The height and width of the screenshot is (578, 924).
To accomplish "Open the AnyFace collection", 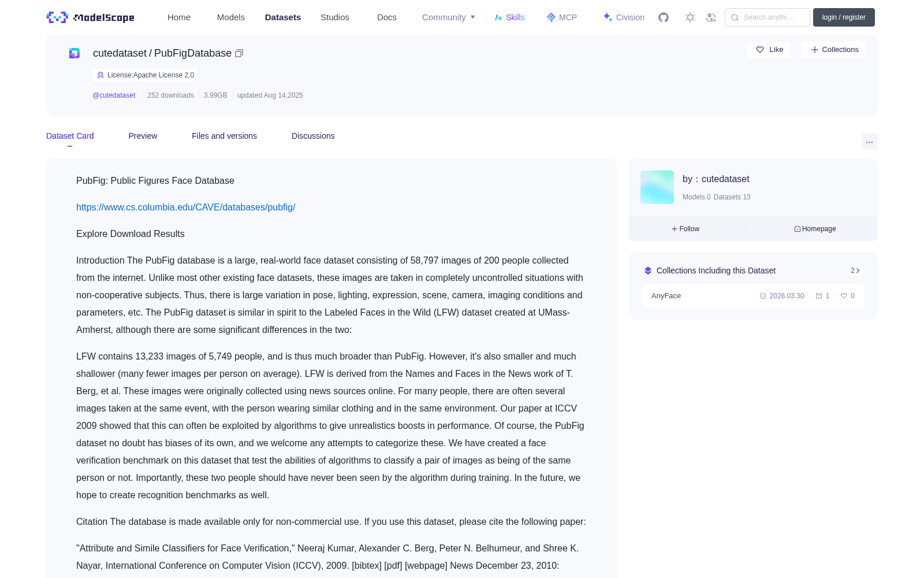I will pos(753,296).
